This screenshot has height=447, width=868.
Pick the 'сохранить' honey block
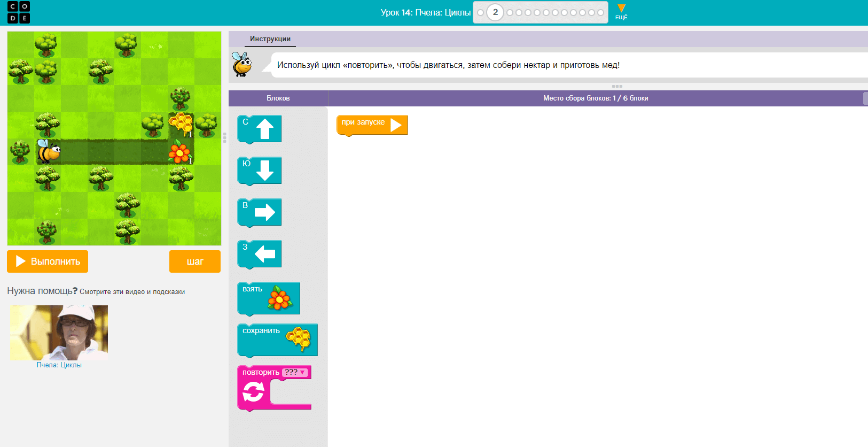(277, 340)
